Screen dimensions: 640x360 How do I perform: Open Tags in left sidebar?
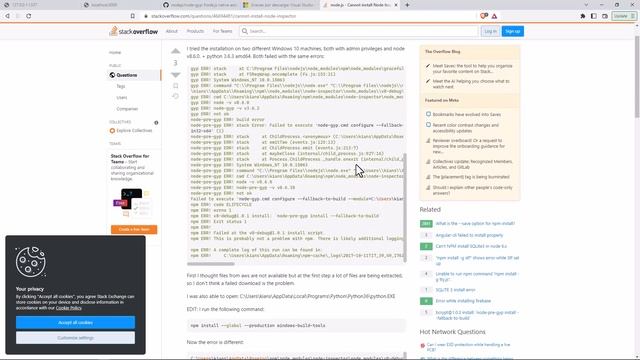[x=121, y=87]
